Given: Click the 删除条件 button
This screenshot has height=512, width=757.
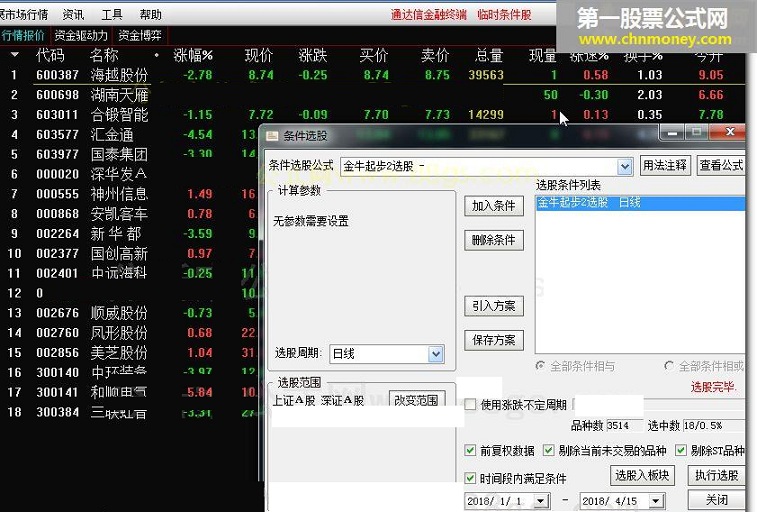Looking at the screenshot, I should [494, 240].
